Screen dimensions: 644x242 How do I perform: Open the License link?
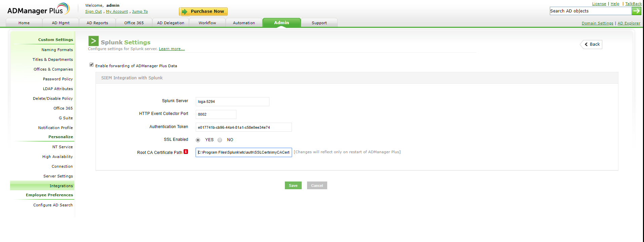pyautogui.click(x=599, y=4)
